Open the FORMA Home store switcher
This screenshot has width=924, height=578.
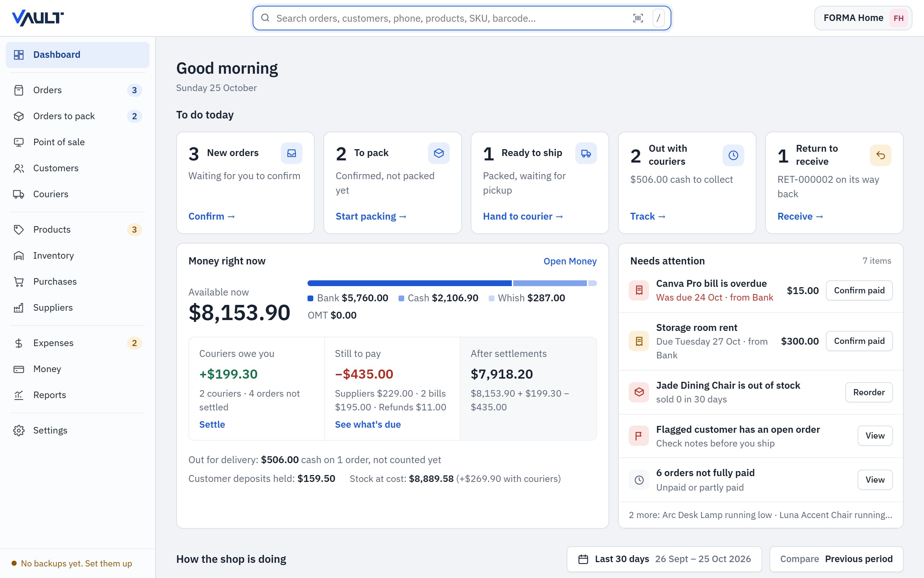click(863, 18)
